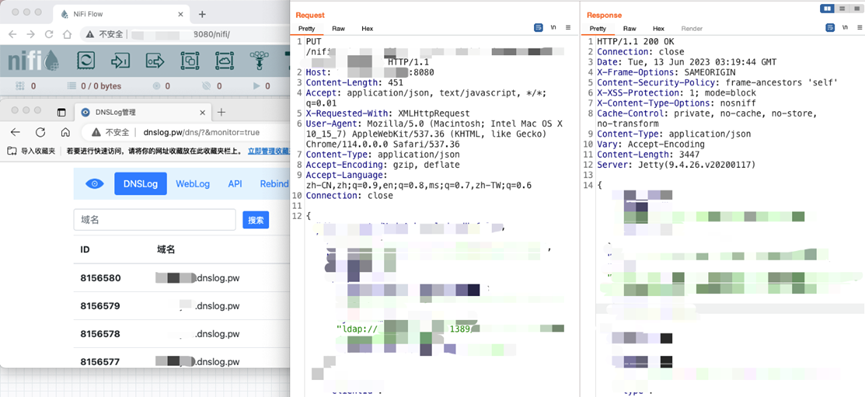
Task: Select the NiFi Flow browser tab
Action: [x=122, y=14]
